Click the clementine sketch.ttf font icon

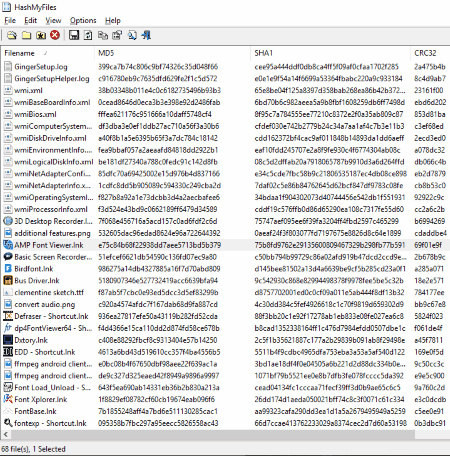click(x=8, y=292)
